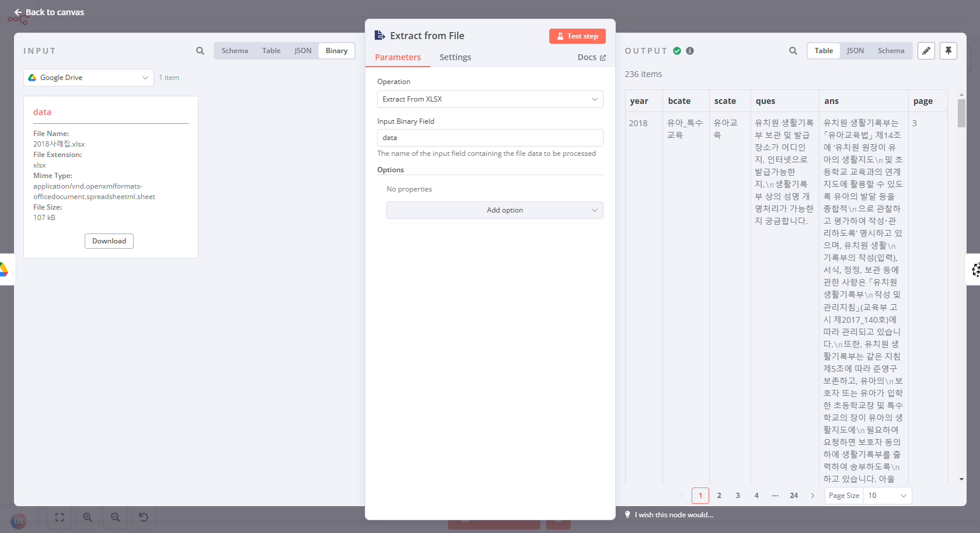The image size is (980, 533).
Task: Switch input view to Binary
Action: tap(336, 51)
